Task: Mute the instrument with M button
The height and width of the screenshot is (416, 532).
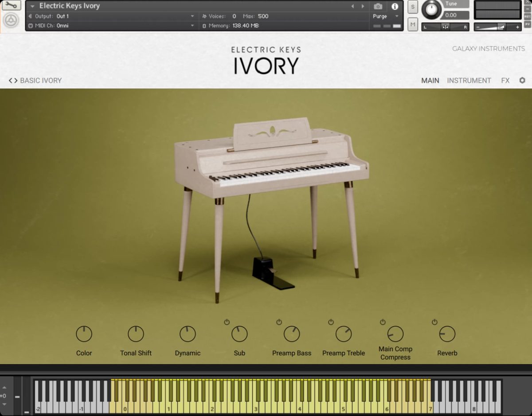Action: coord(413,24)
